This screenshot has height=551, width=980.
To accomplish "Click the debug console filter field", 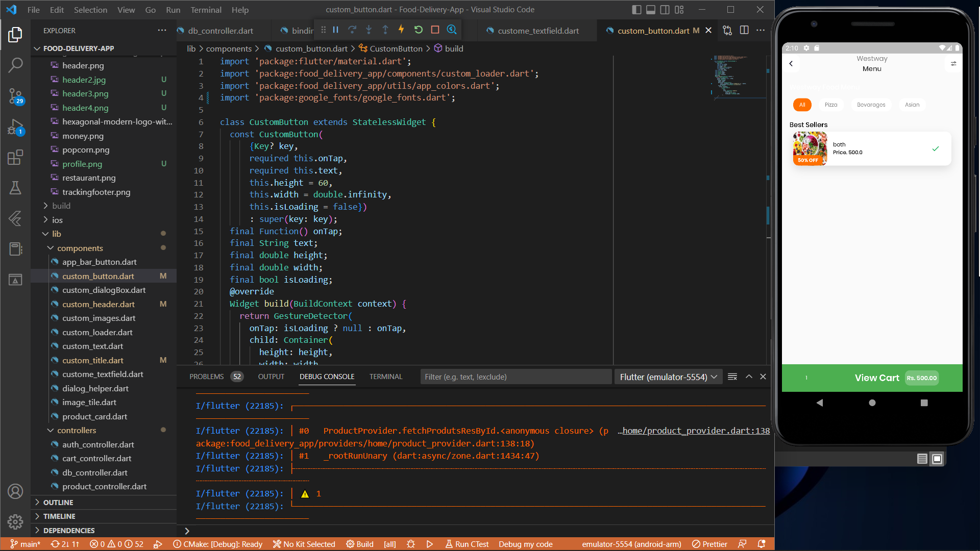I will pyautogui.click(x=516, y=377).
